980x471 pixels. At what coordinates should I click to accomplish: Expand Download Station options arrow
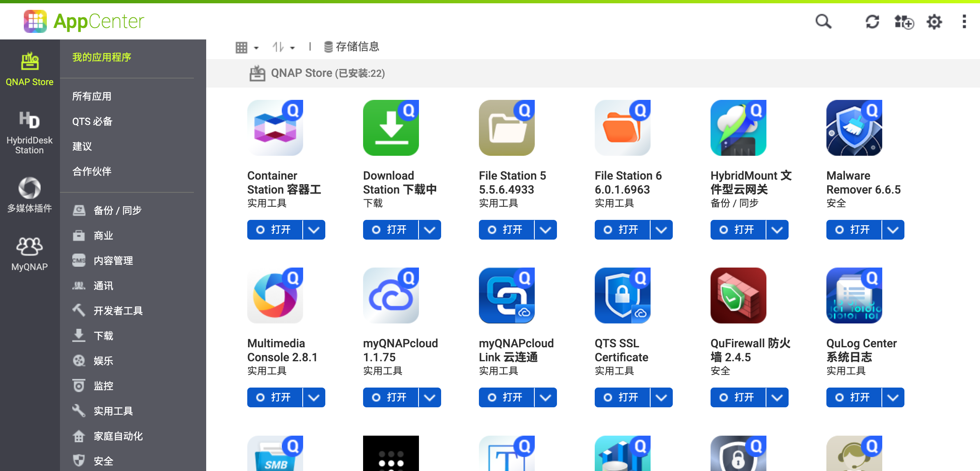pos(430,230)
